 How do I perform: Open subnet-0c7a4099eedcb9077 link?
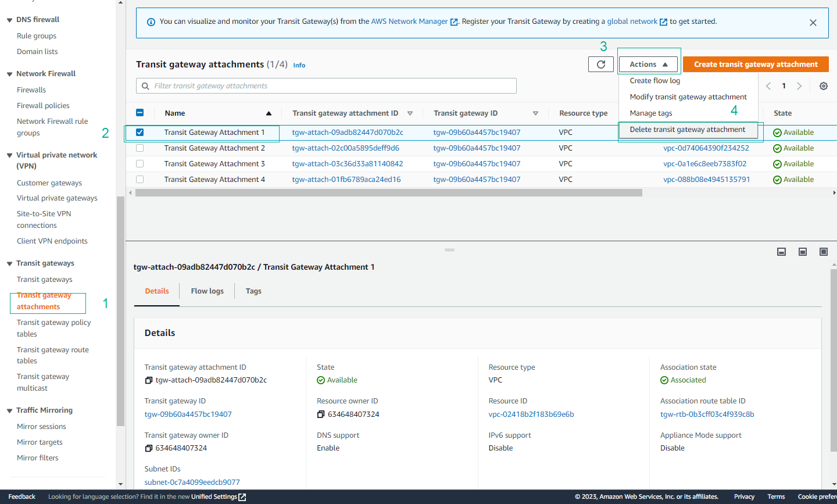[x=192, y=482]
